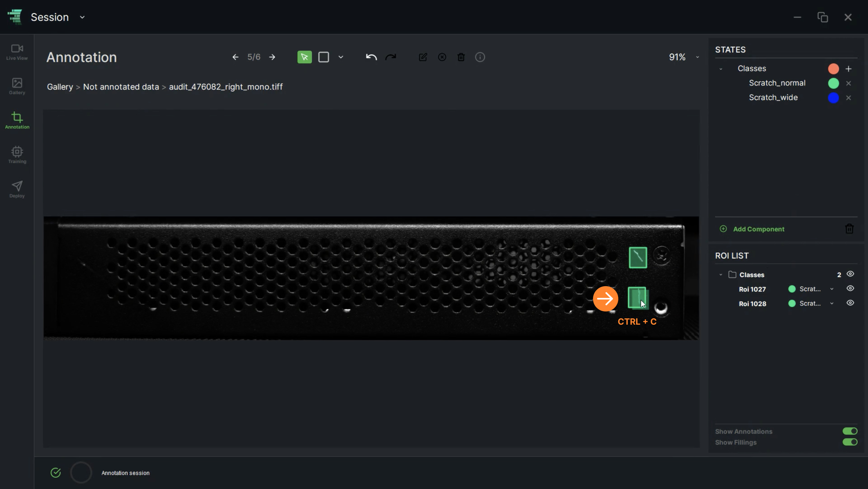Open the info icon in toolbar

tap(480, 57)
